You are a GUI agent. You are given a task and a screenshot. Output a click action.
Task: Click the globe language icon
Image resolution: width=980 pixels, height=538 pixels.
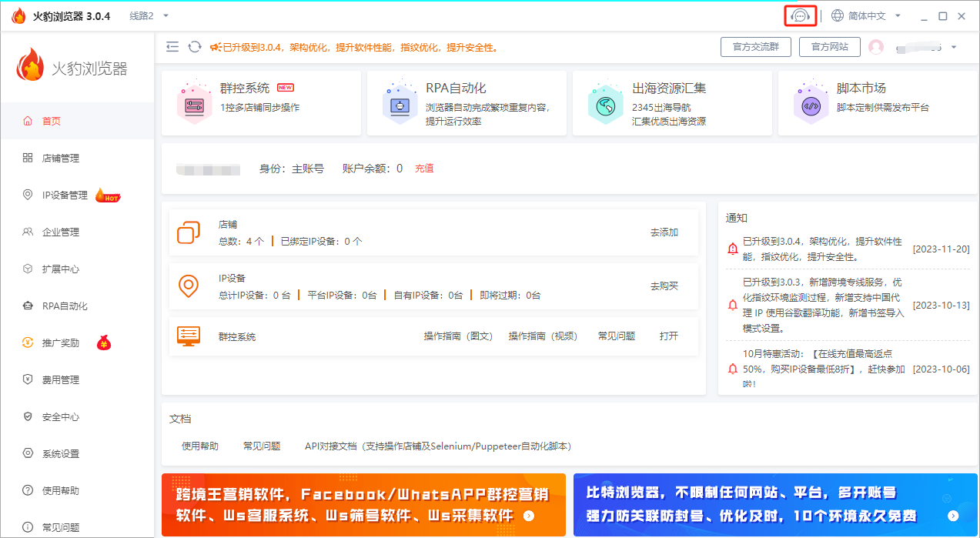click(x=837, y=15)
